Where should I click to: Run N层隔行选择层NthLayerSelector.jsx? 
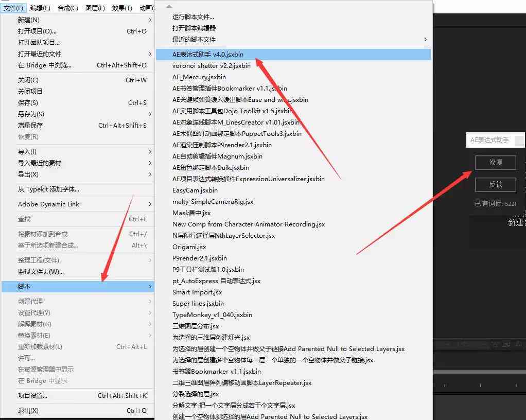click(293, 236)
